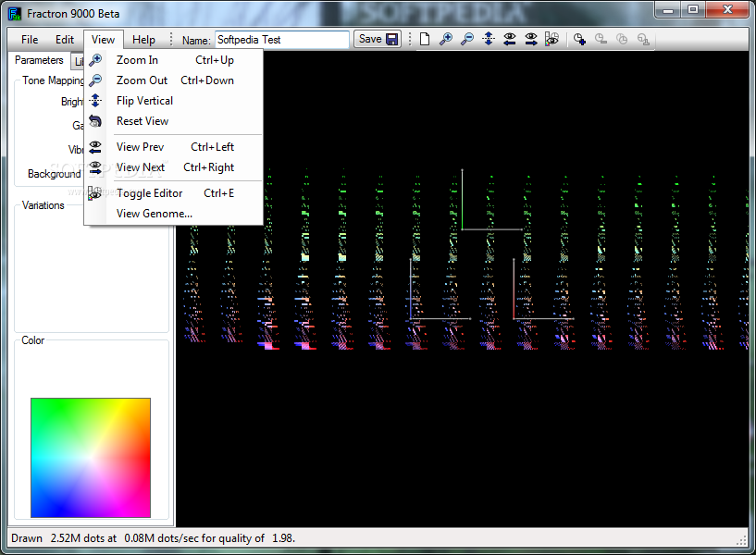The width and height of the screenshot is (756, 555).
Task: Select Toggle Editor in the View menu
Action: [149, 193]
